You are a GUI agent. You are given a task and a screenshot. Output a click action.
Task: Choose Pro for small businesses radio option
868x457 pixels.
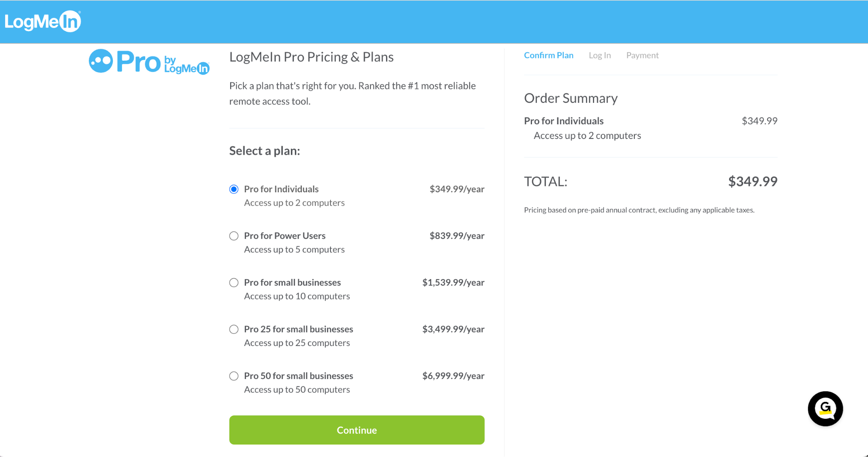tap(234, 283)
